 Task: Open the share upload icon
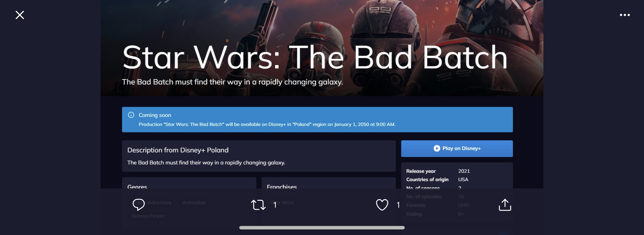(505, 205)
